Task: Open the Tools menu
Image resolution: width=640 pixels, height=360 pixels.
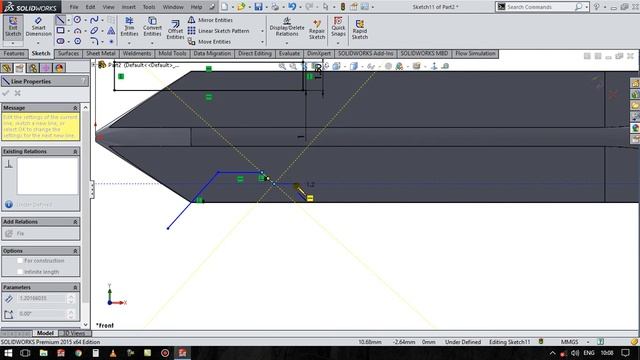Action: click(x=149, y=7)
